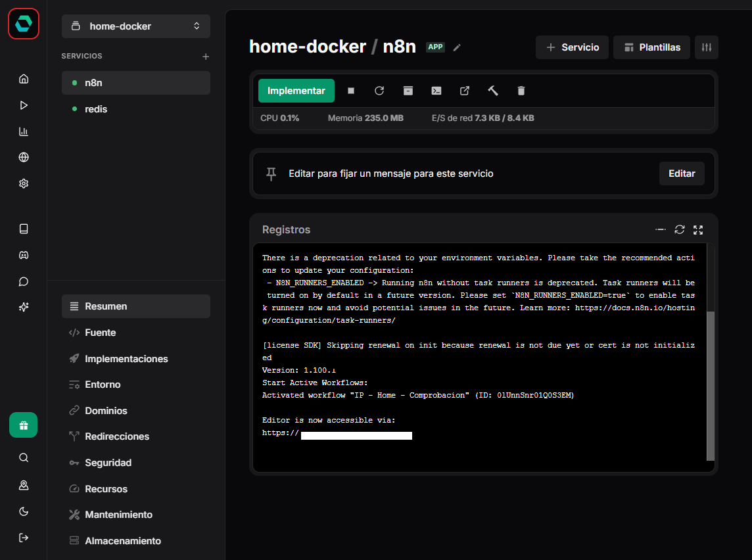Expand the logs to fullscreen

click(698, 230)
